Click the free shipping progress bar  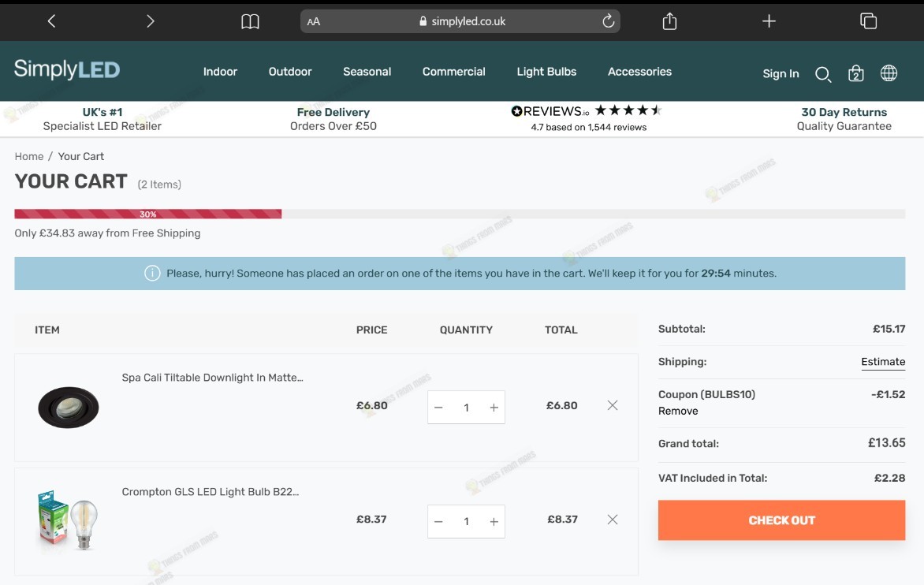pos(460,214)
